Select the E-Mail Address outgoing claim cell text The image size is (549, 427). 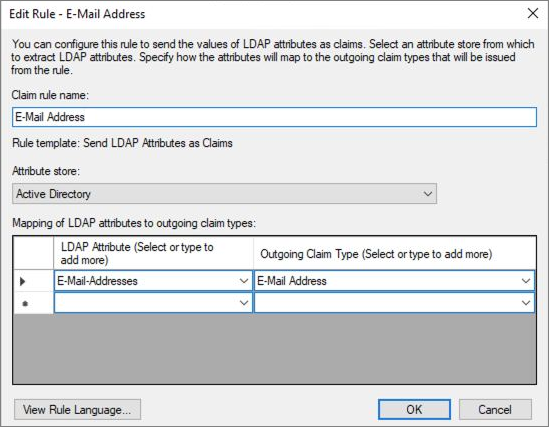point(292,281)
